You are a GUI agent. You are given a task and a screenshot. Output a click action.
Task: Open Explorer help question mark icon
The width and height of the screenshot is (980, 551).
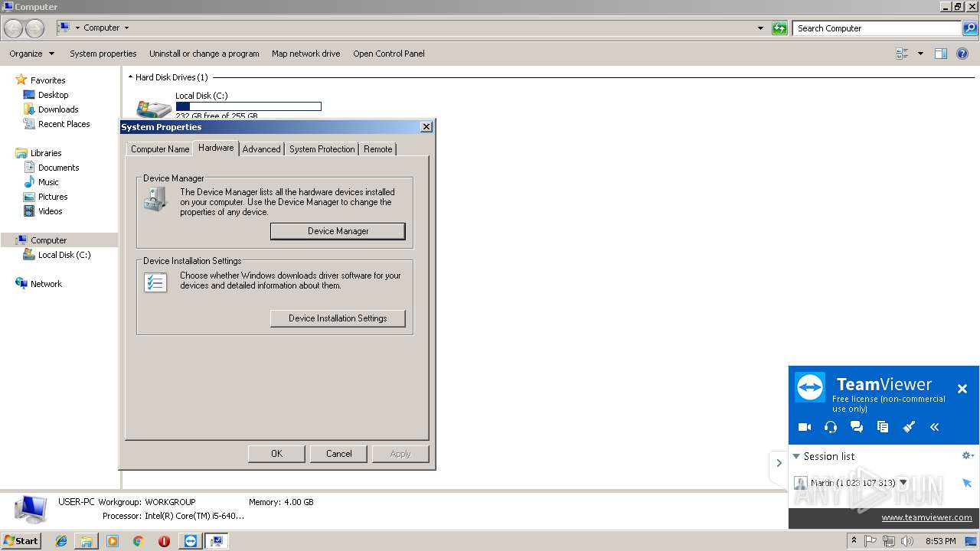963,54
